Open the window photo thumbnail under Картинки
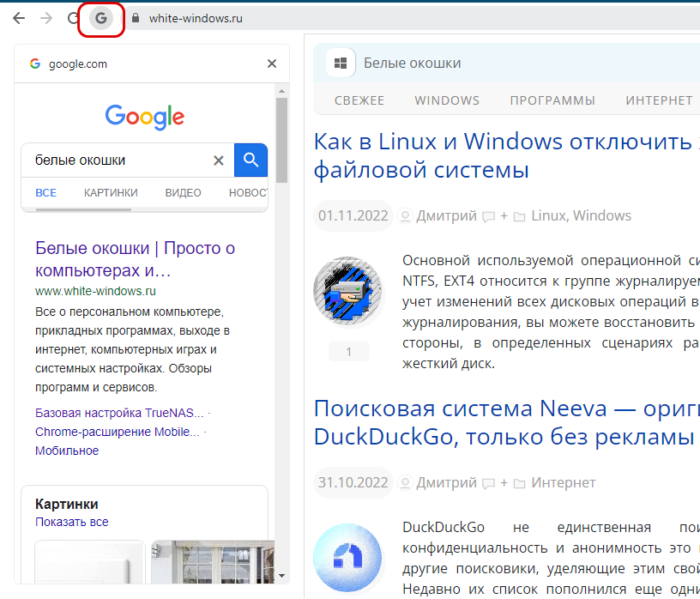The height and width of the screenshot is (599, 700). (213, 561)
